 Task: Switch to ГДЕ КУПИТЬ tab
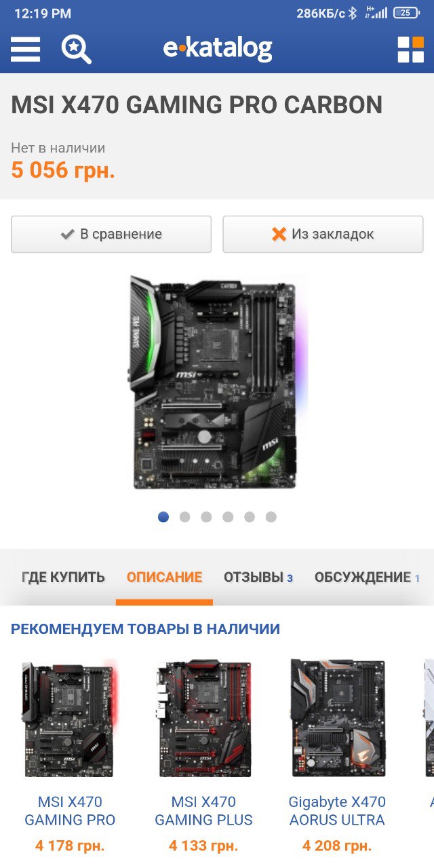pos(63,577)
